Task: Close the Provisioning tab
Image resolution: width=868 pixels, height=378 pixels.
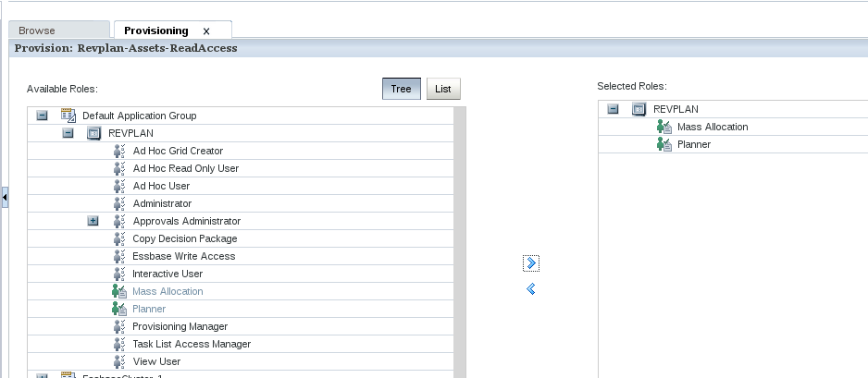Action: click(x=206, y=31)
